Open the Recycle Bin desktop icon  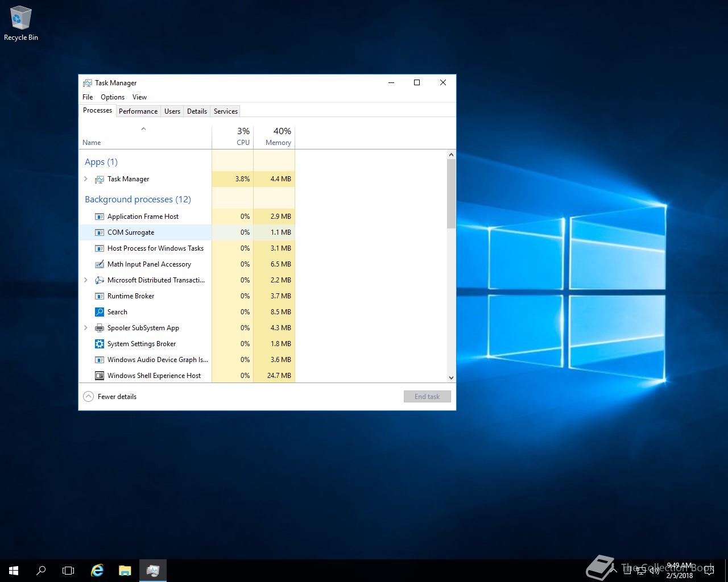(21, 24)
